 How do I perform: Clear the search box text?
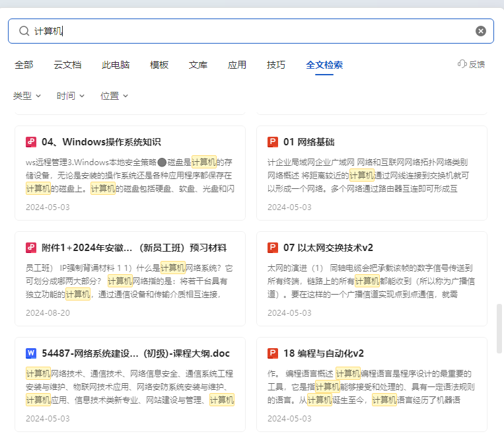pyautogui.click(x=480, y=31)
